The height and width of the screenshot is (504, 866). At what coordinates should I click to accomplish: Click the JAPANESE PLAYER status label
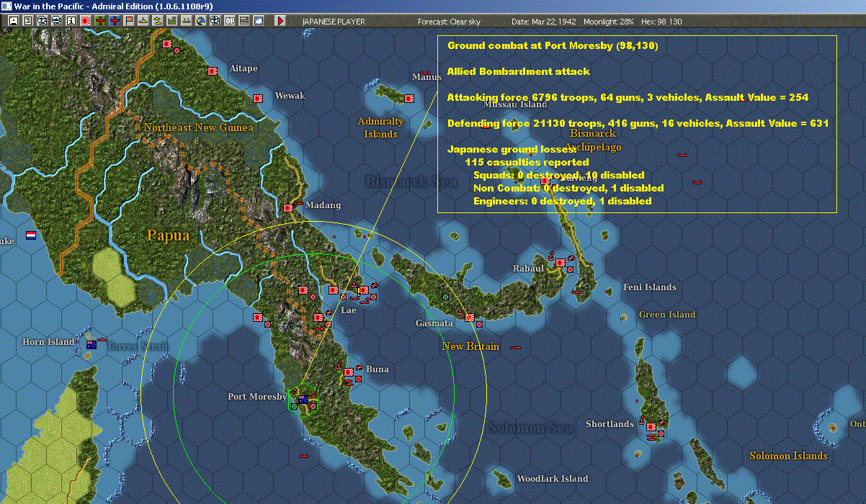click(x=334, y=22)
